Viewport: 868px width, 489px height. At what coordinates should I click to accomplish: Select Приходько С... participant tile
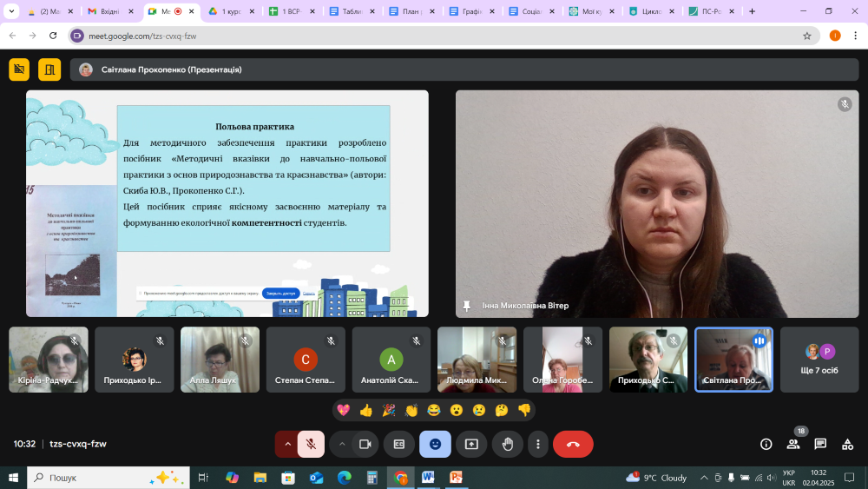point(648,360)
